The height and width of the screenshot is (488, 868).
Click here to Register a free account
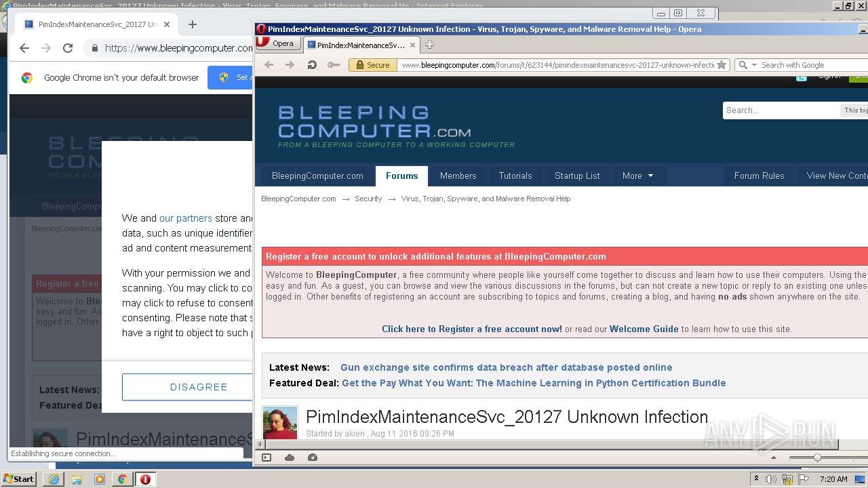472,329
